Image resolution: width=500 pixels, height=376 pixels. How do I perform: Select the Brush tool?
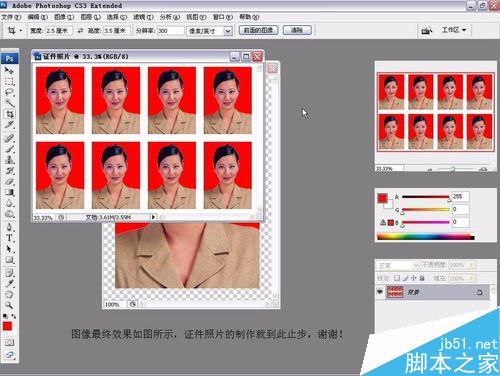9,149
